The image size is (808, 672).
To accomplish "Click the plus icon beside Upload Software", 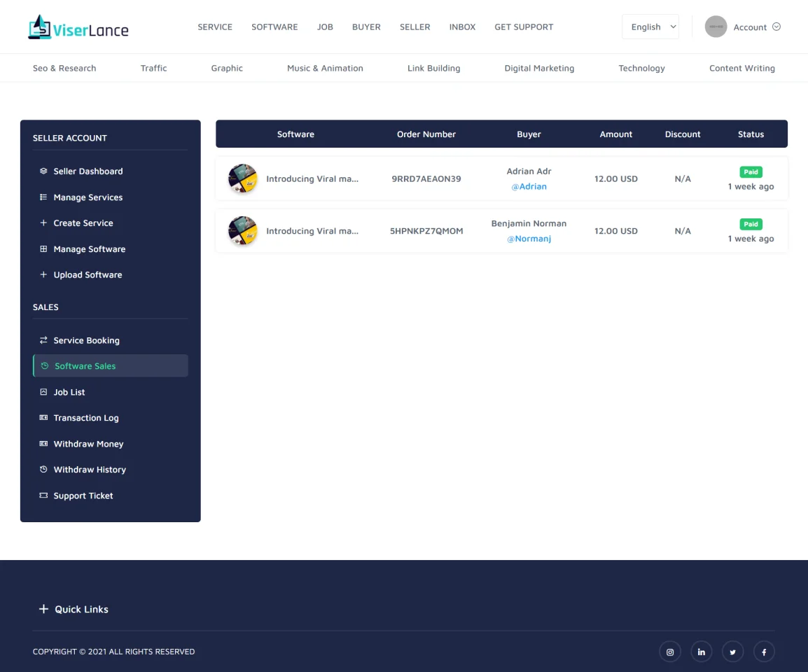I will tap(43, 274).
